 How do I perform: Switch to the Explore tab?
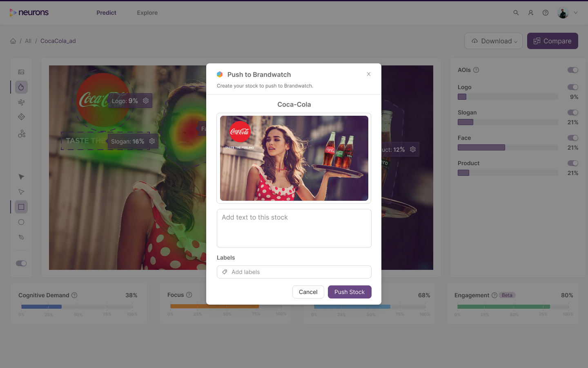(x=147, y=13)
